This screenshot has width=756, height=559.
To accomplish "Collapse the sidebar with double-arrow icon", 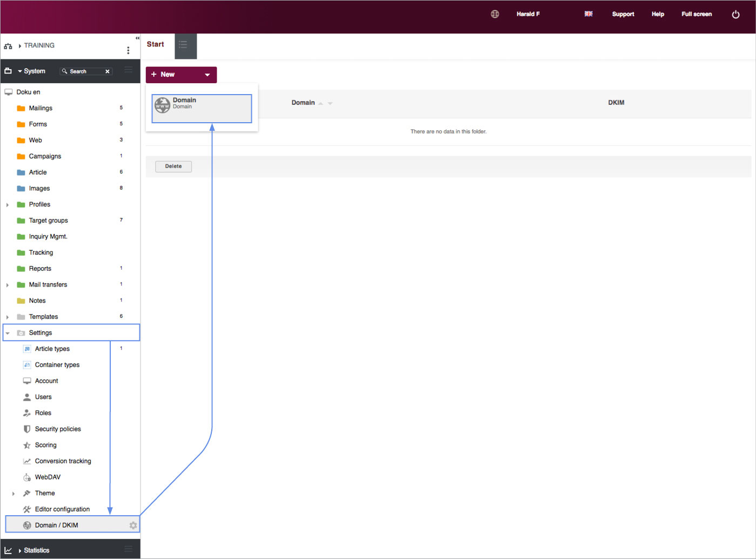I will (137, 38).
